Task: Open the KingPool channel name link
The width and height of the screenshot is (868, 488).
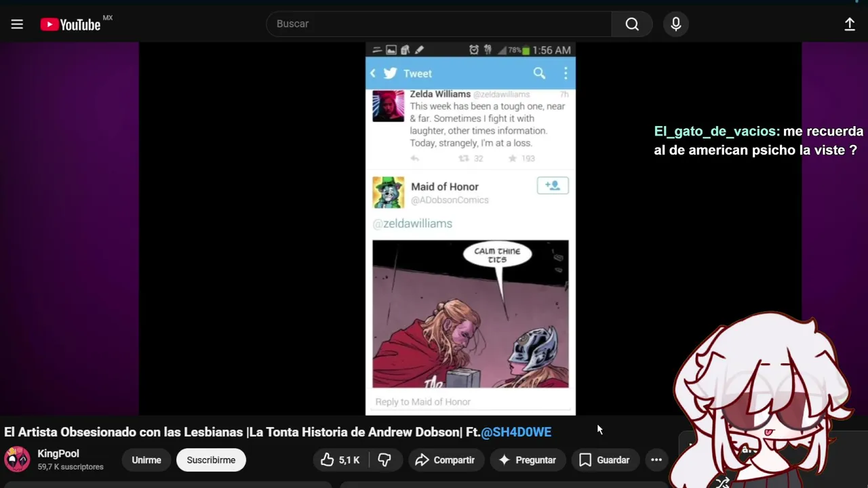Action: point(58,453)
